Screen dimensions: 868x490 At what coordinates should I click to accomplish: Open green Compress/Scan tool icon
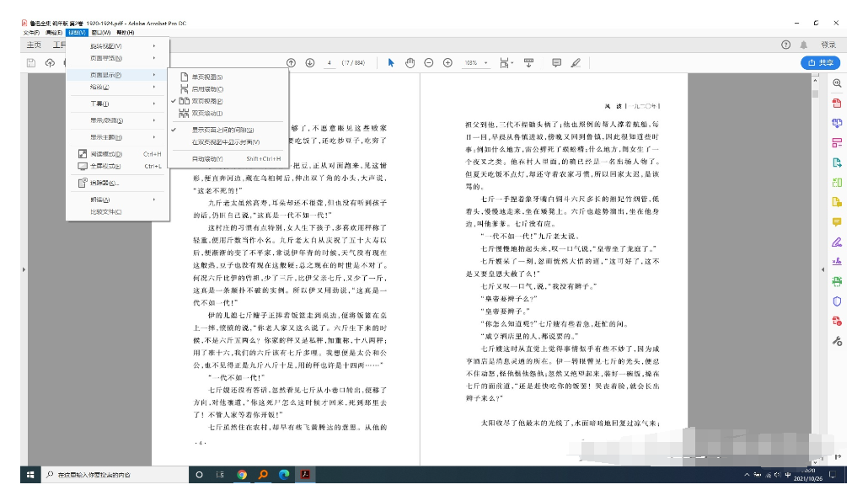click(837, 183)
